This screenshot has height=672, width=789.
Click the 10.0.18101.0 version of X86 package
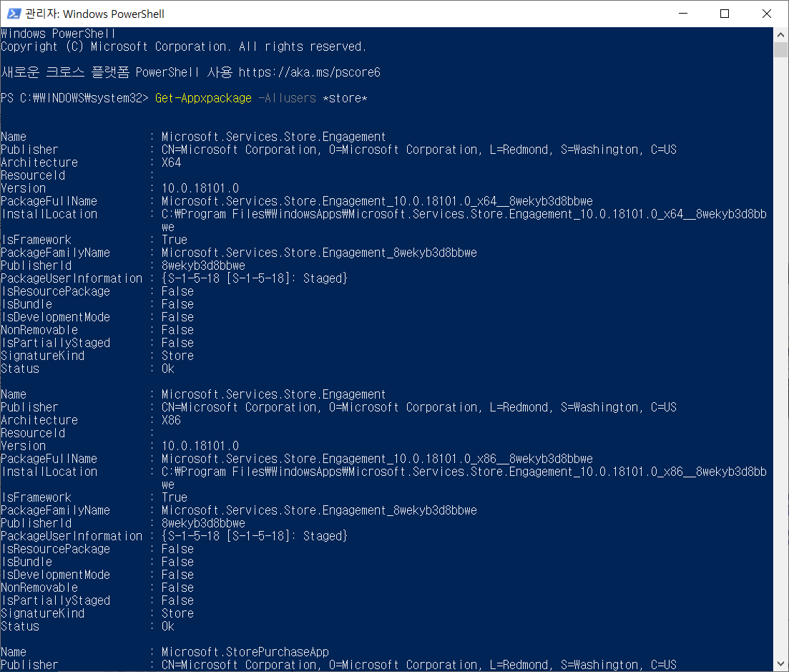click(200, 446)
